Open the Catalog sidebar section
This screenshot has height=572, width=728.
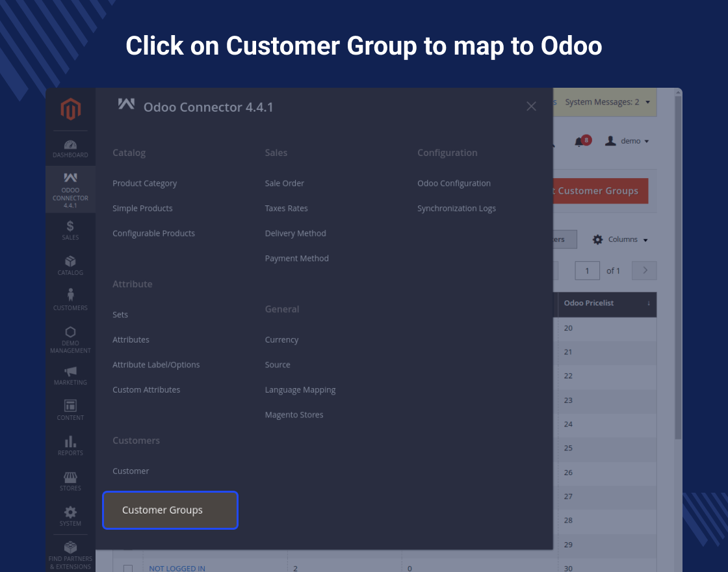point(71,266)
